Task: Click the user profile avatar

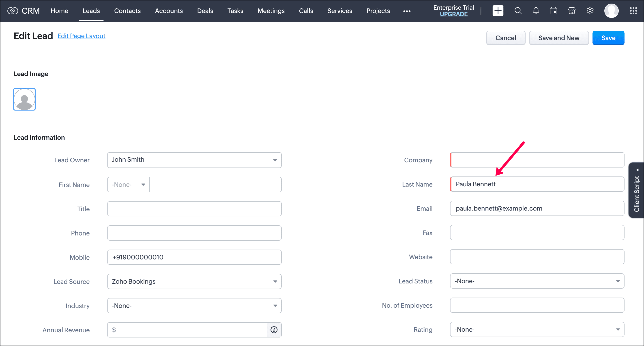Action: coord(611,11)
